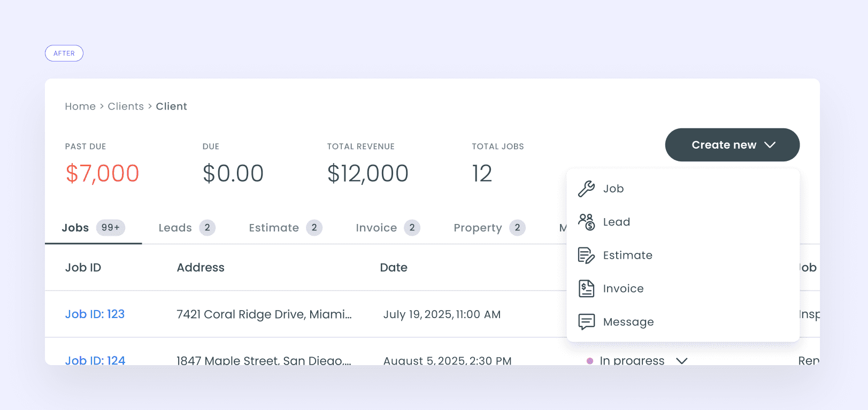Screen dimensions: 868x410
Task: Open Job ID: 124 link
Action: coord(95,360)
